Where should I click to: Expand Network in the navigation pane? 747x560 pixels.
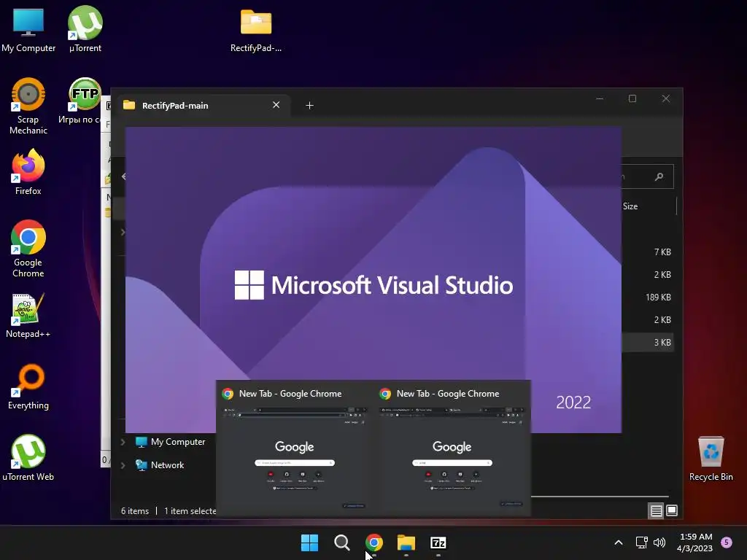(x=123, y=465)
